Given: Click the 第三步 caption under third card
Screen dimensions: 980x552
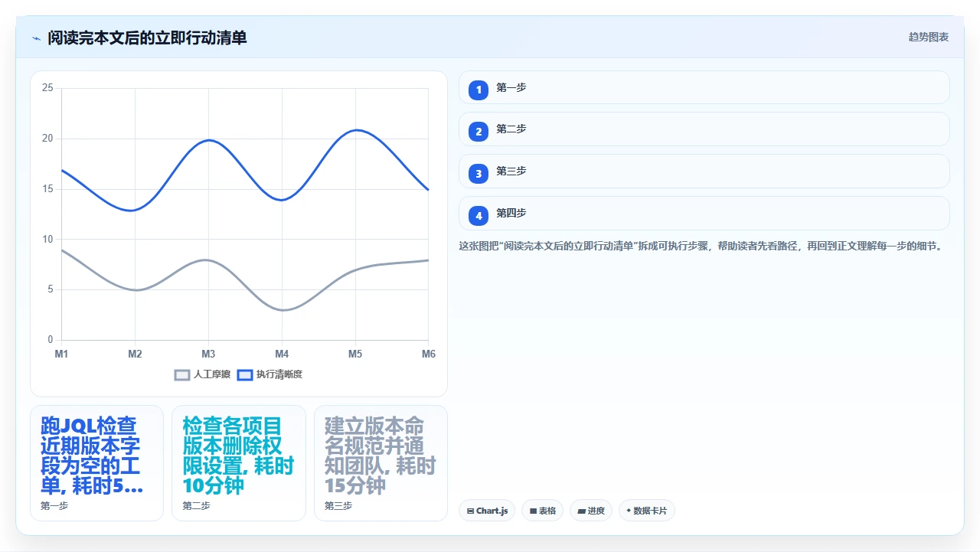Looking at the screenshot, I should coord(338,506).
